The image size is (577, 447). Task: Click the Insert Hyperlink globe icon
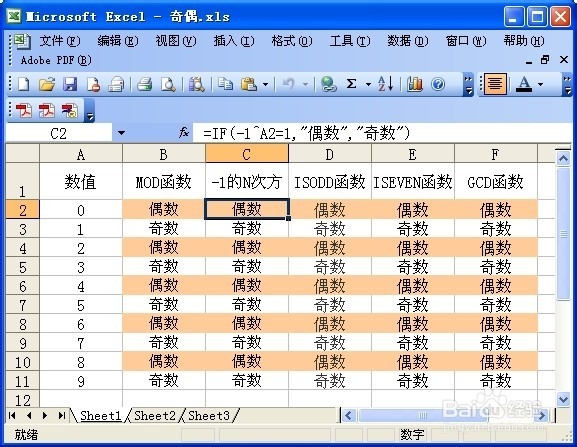[x=328, y=84]
